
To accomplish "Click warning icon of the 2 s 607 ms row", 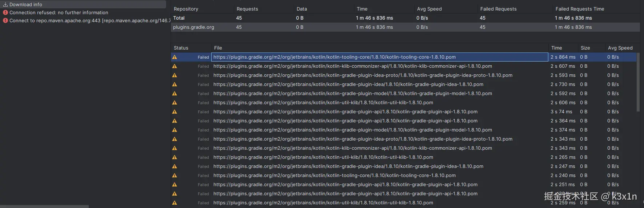I will (x=175, y=66).
